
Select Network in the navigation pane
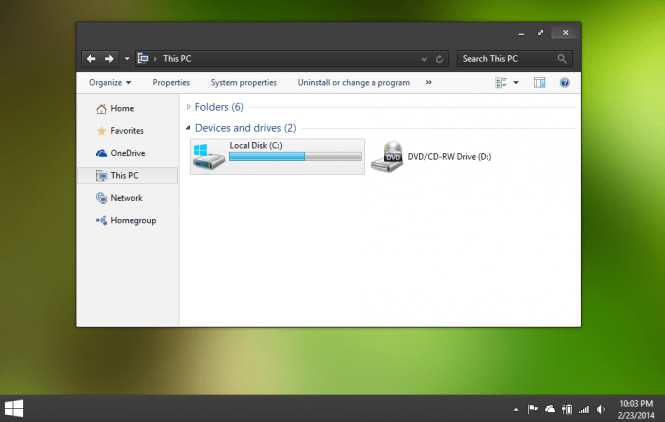126,198
